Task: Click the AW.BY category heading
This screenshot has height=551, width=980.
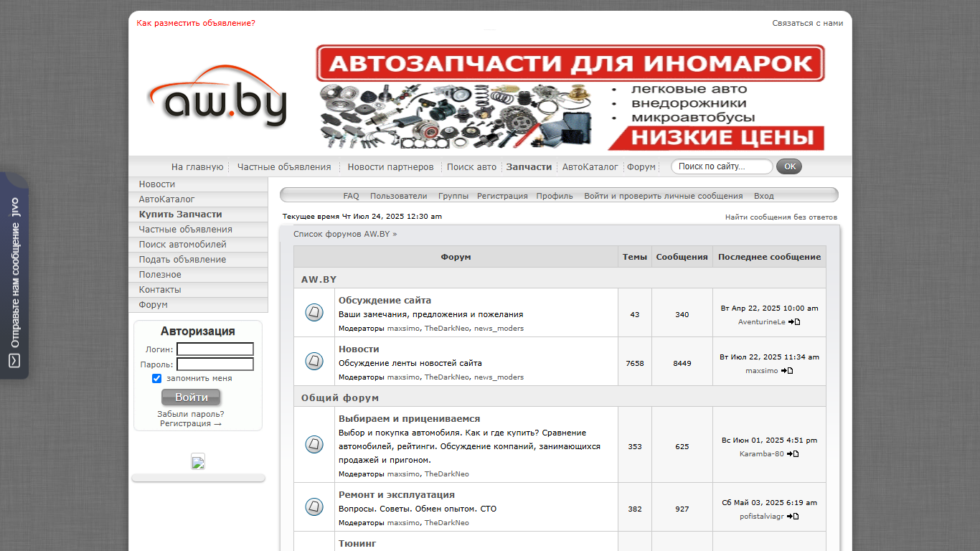Action: (319, 279)
